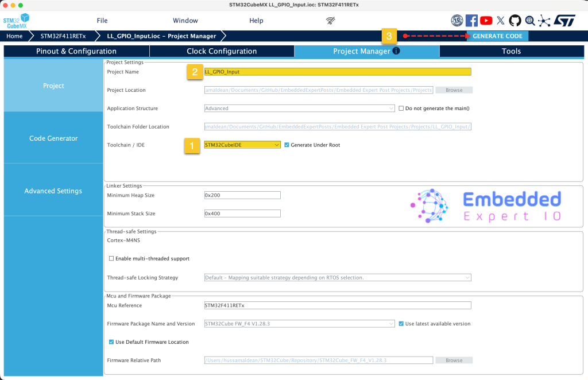Click the Minimum Heap Size field
The width and height of the screenshot is (588, 380).
click(242, 195)
